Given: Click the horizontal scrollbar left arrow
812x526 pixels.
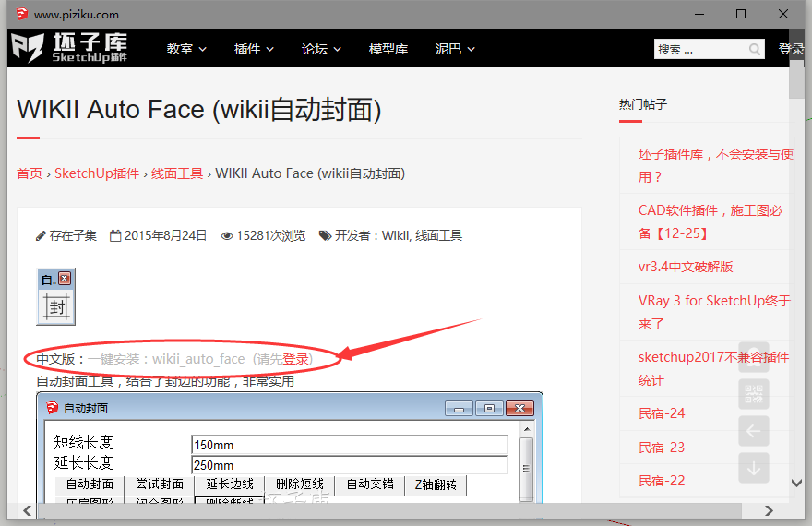Looking at the screenshot, I should [x=27, y=510].
